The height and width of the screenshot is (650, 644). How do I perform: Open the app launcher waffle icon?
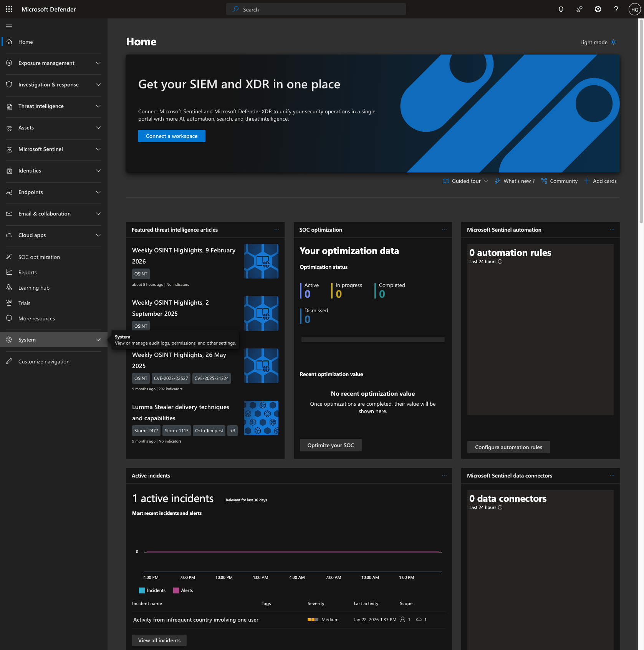(x=9, y=9)
